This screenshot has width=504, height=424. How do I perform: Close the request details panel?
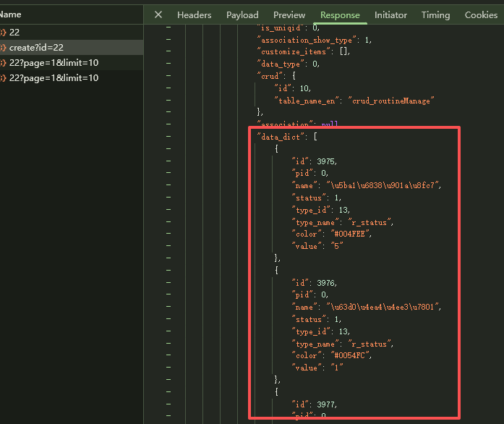click(158, 15)
